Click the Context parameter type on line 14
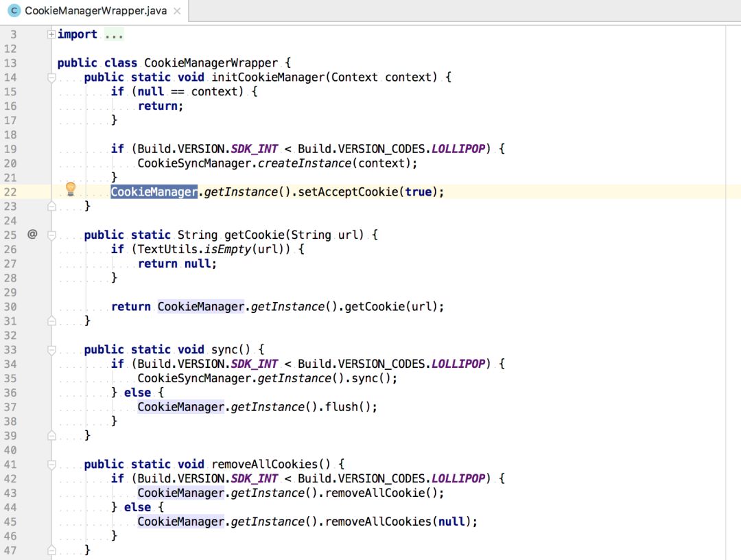The image size is (741, 560). coord(355,77)
